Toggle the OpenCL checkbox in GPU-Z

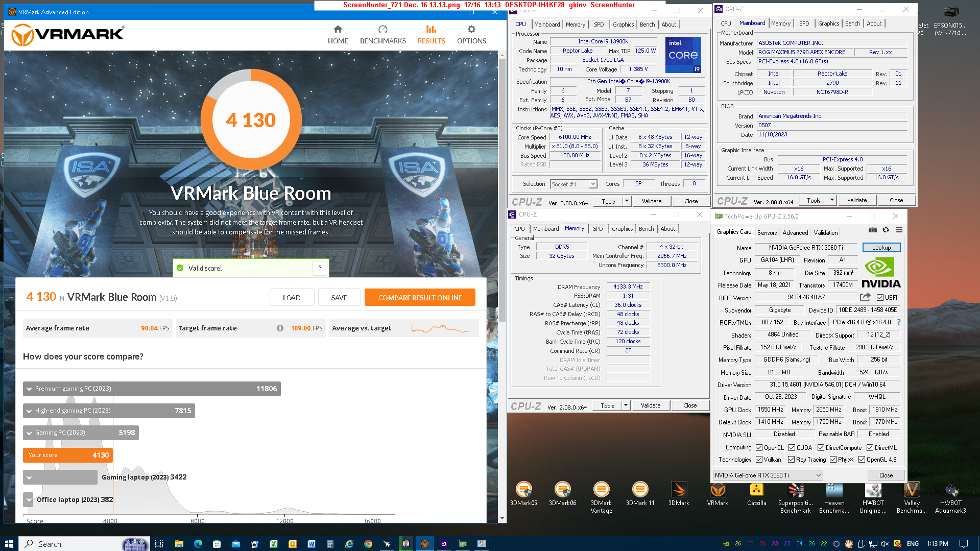tap(759, 448)
